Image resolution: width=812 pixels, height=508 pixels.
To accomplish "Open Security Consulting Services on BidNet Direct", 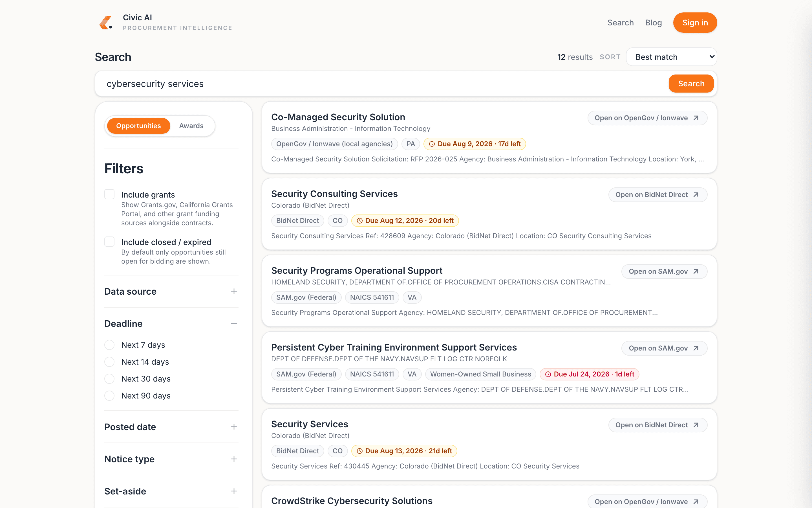I will coord(658,195).
